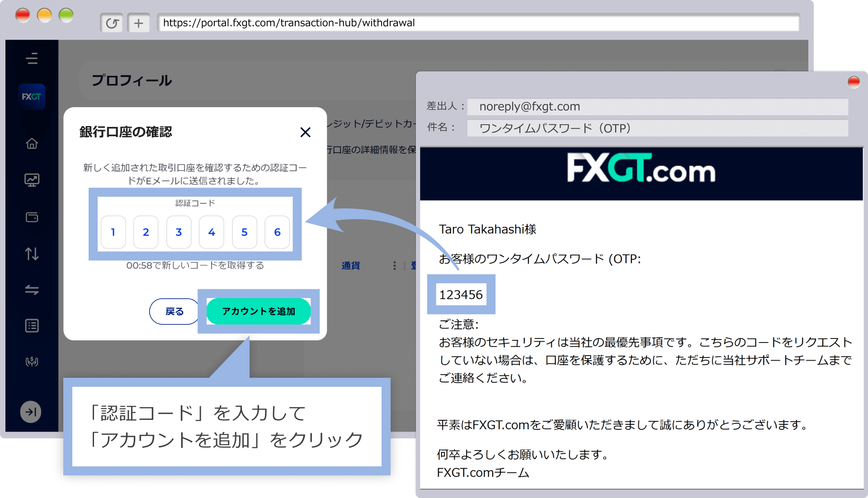This screenshot has width=868, height=498.
Task: Click the アカウントを追加 button
Action: (259, 311)
